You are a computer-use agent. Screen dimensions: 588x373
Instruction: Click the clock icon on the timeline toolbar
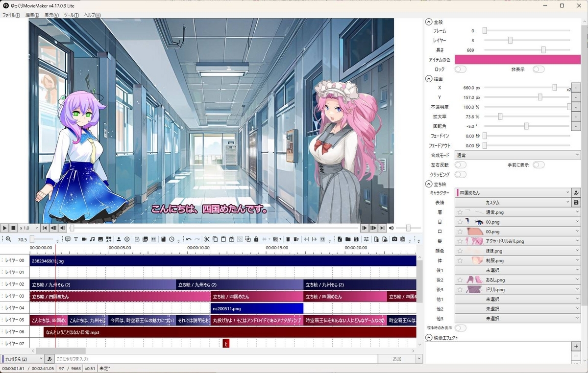(171, 239)
